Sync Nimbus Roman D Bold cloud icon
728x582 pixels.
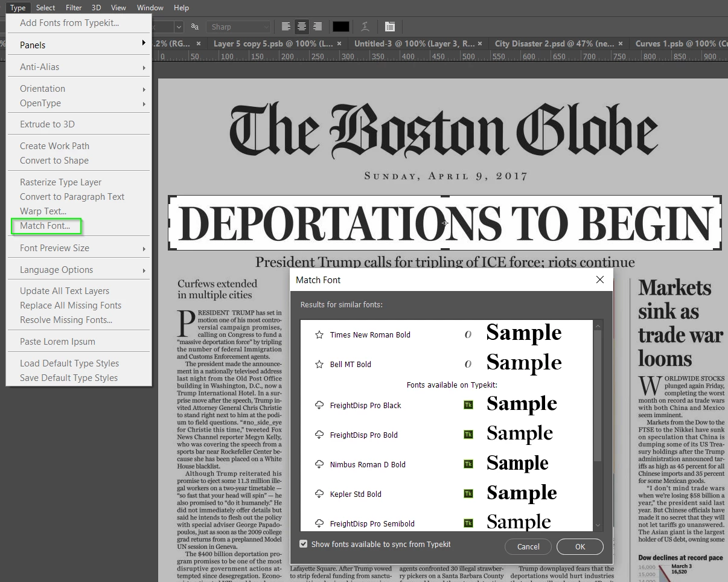click(319, 464)
